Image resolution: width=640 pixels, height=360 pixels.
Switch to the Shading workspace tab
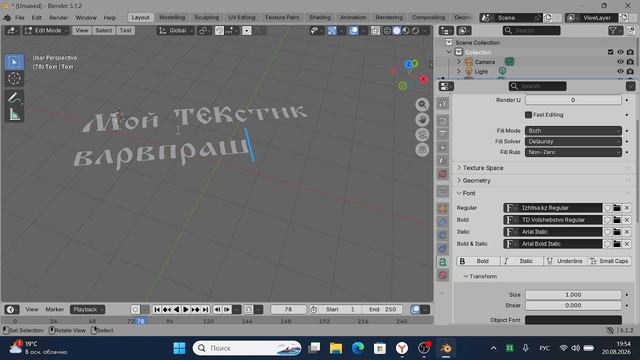pos(320,18)
